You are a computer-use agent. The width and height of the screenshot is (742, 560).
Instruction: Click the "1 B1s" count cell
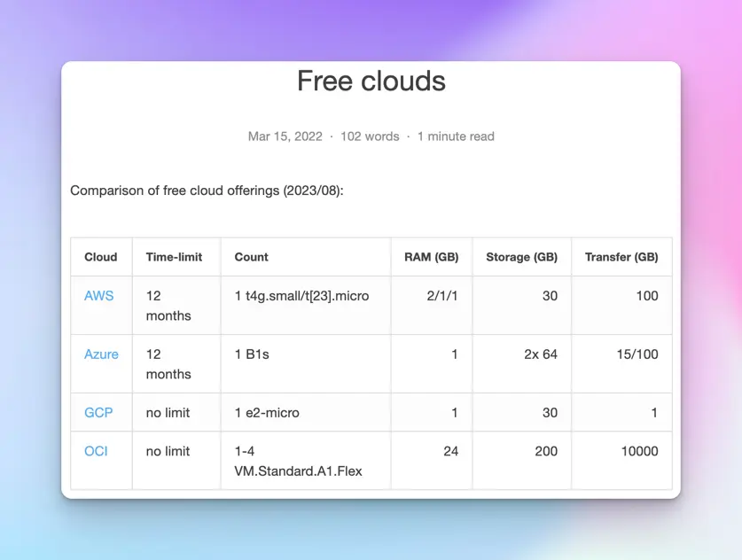(x=252, y=354)
